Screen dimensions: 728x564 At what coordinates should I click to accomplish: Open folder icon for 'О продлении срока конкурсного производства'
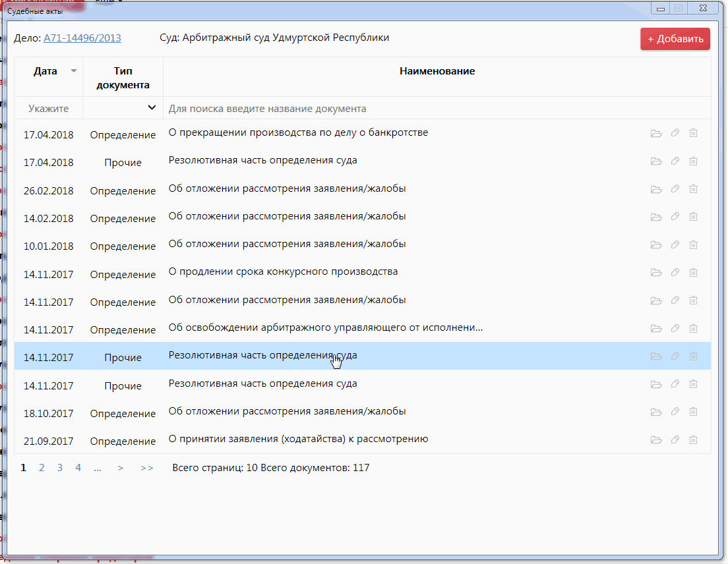(x=655, y=273)
